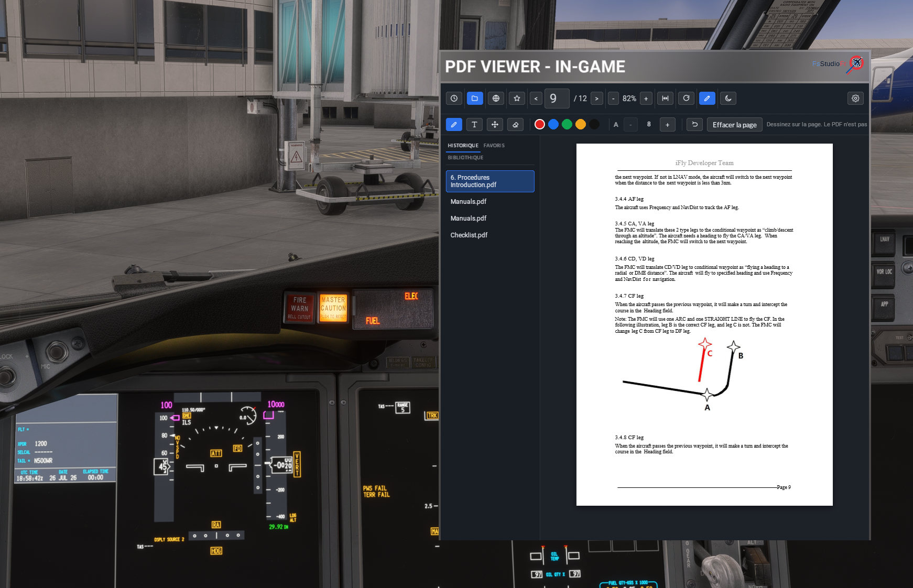Push the APP mode button

point(884,304)
